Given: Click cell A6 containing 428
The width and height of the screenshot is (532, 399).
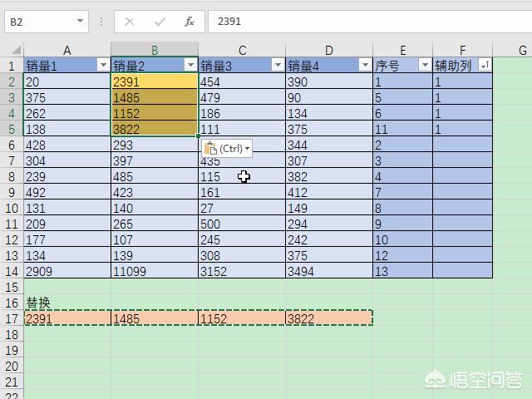Looking at the screenshot, I should pyautogui.click(x=67, y=145).
